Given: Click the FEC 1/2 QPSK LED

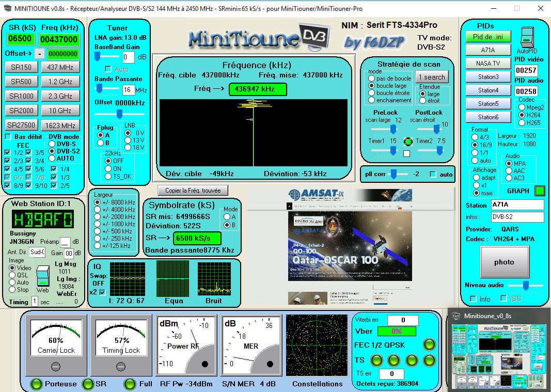Looking at the screenshot, I should (x=429, y=344).
